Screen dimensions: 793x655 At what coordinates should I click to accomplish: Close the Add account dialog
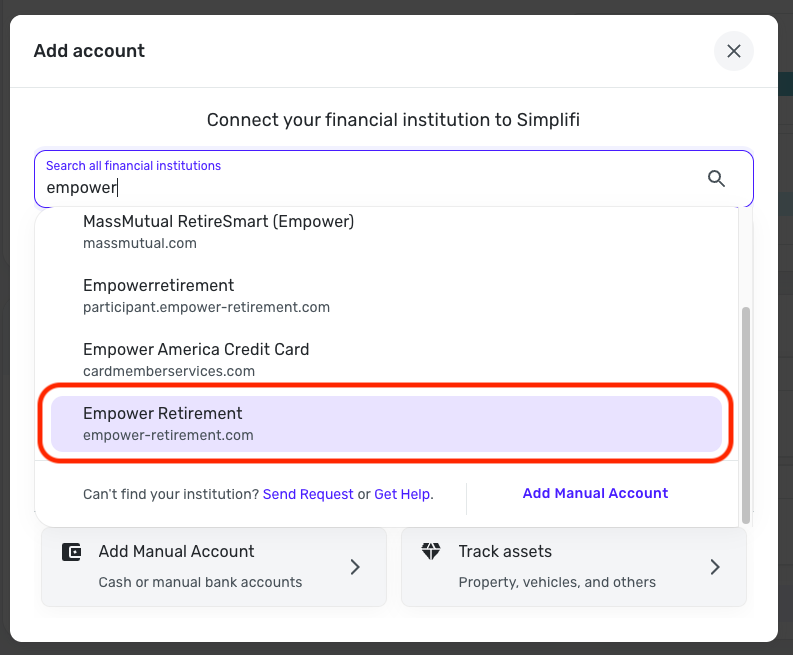point(733,51)
